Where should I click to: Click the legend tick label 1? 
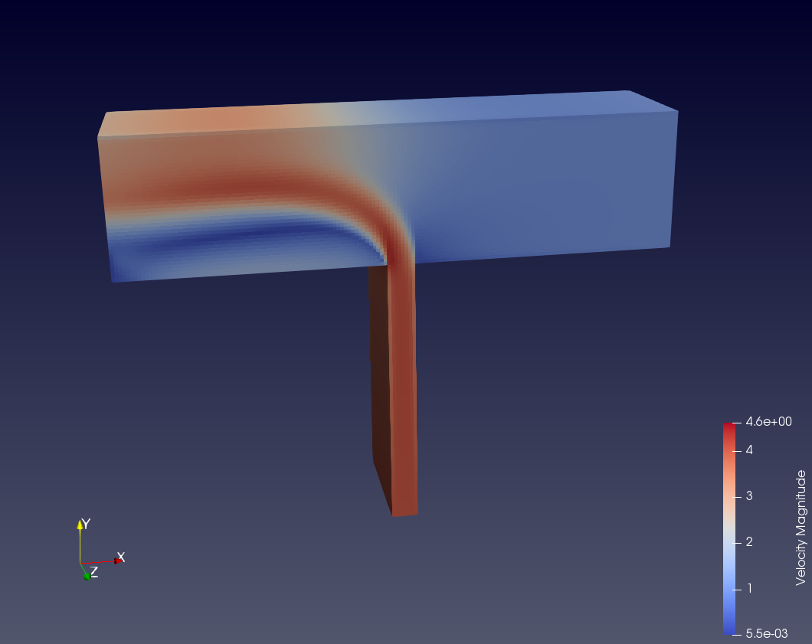tap(748, 588)
